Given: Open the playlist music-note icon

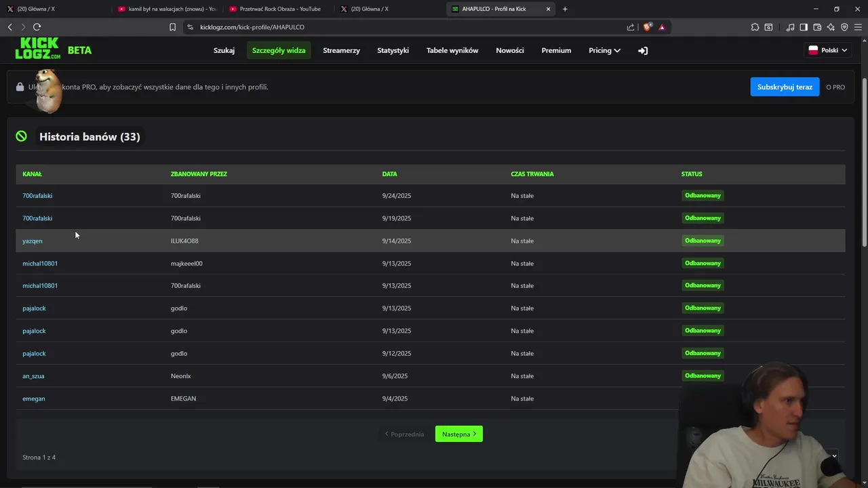Looking at the screenshot, I should (x=790, y=27).
